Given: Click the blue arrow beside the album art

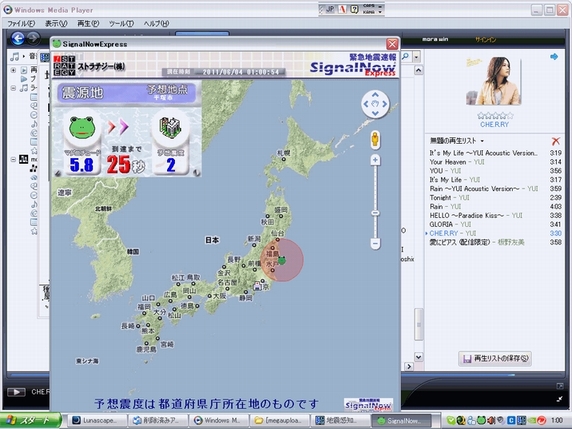Looking at the screenshot, I should [554, 57].
